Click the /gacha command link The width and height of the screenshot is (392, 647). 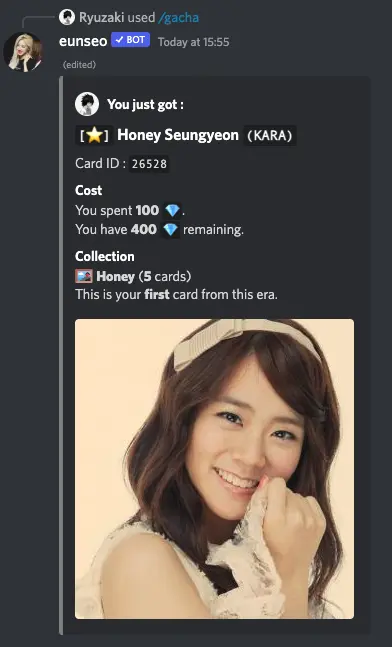point(178,18)
